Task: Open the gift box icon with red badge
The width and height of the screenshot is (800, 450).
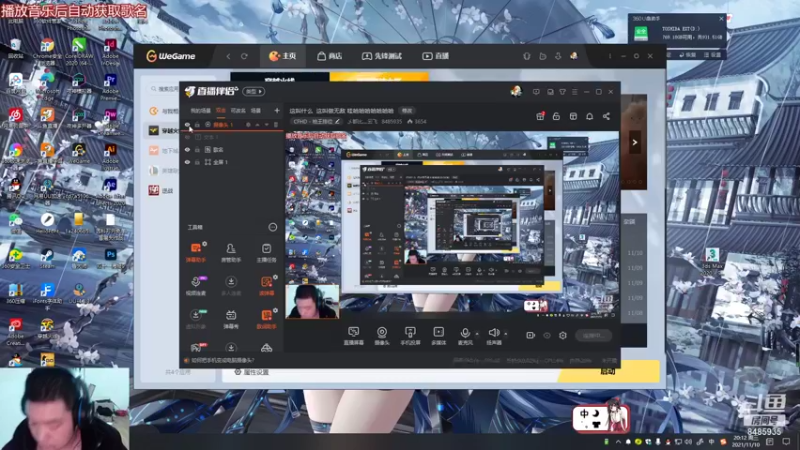Action: pyautogui.click(x=540, y=116)
